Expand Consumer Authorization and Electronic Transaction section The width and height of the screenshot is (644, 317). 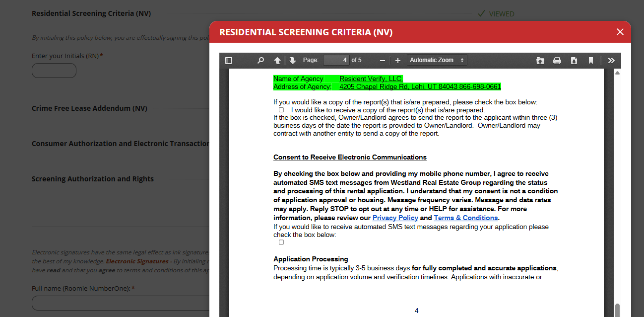click(121, 144)
